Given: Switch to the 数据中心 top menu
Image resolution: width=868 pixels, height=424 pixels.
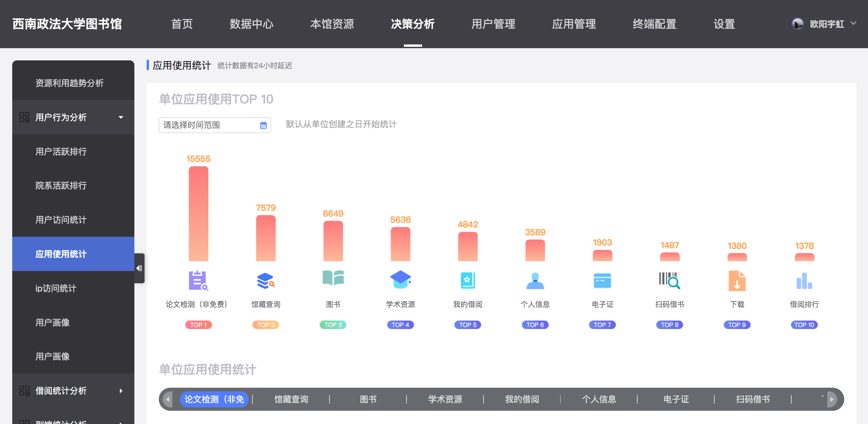Looking at the screenshot, I should coord(251,24).
